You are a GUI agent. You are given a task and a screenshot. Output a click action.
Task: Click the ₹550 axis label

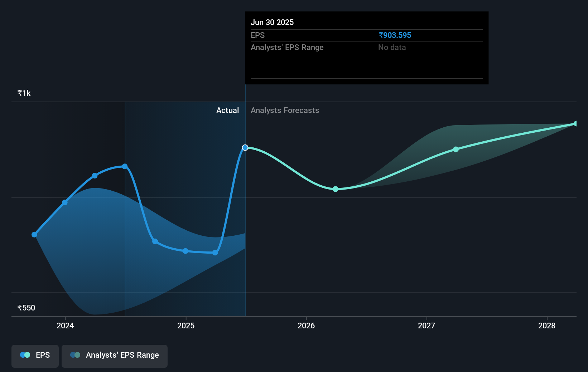26,307
